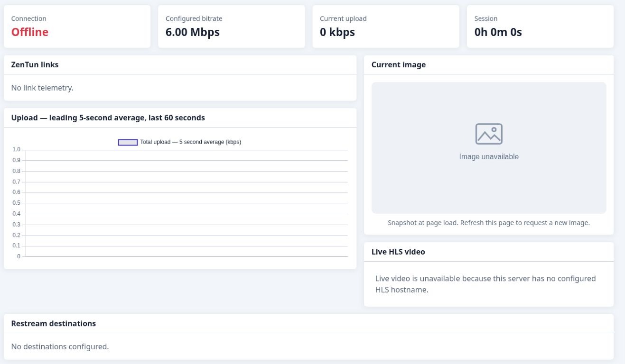Click the 0.5 y-axis label on chart
The width and height of the screenshot is (625, 364).
(17, 203)
